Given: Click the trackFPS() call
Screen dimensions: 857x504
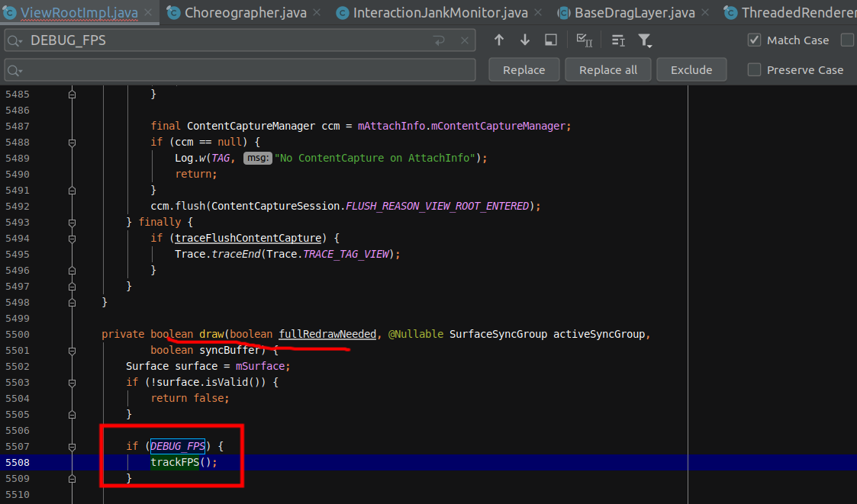Looking at the screenshot, I should [184, 462].
